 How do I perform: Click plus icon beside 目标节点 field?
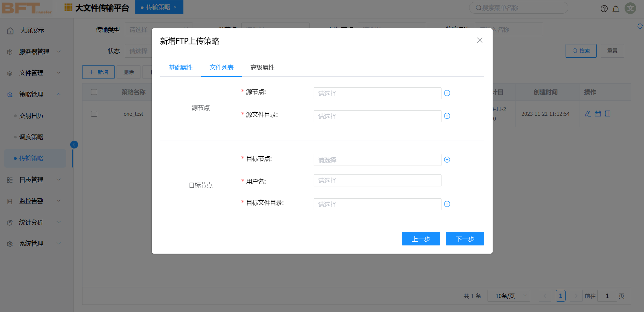[447, 160]
